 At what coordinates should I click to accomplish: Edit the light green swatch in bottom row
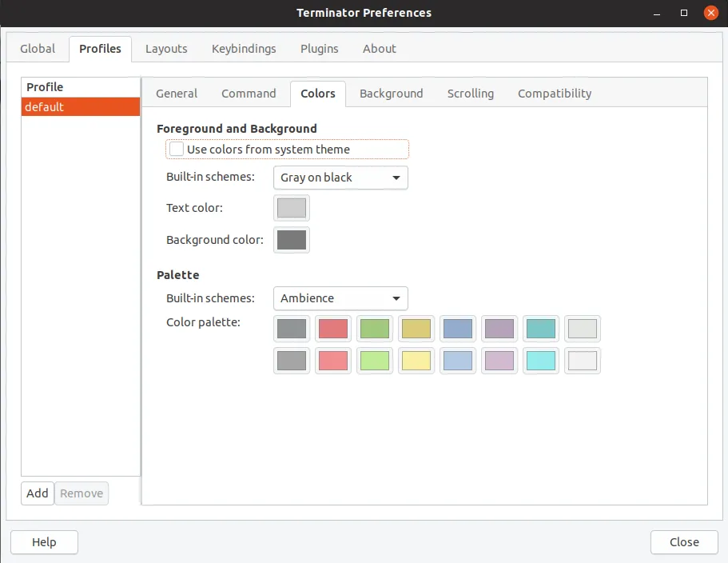pyautogui.click(x=375, y=361)
